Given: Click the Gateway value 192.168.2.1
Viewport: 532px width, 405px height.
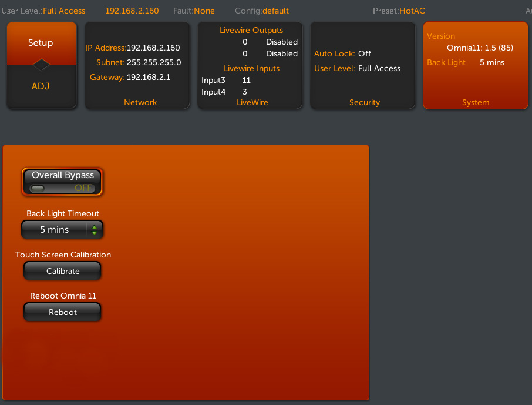Looking at the screenshot, I should pos(149,77).
